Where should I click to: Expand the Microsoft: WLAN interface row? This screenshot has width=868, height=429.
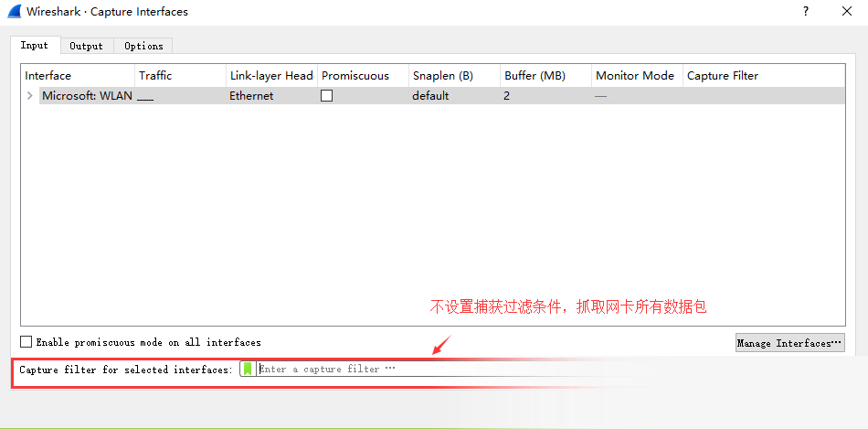(x=30, y=96)
